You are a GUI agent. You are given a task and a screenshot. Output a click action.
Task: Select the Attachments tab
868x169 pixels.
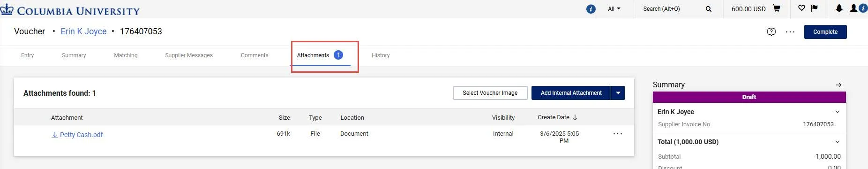coord(320,55)
